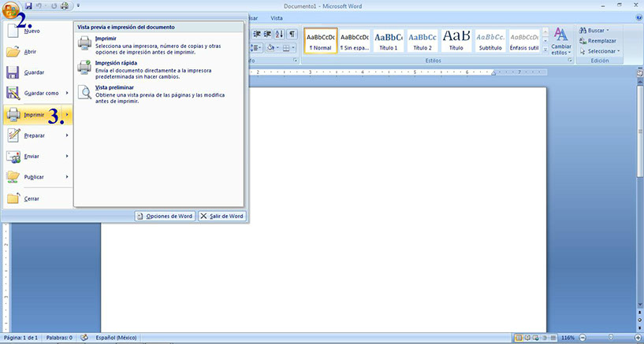This screenshot has width=644, height=344.
Task: Click the Redo icon in Quick Access Toolbar
Action: 53,6
